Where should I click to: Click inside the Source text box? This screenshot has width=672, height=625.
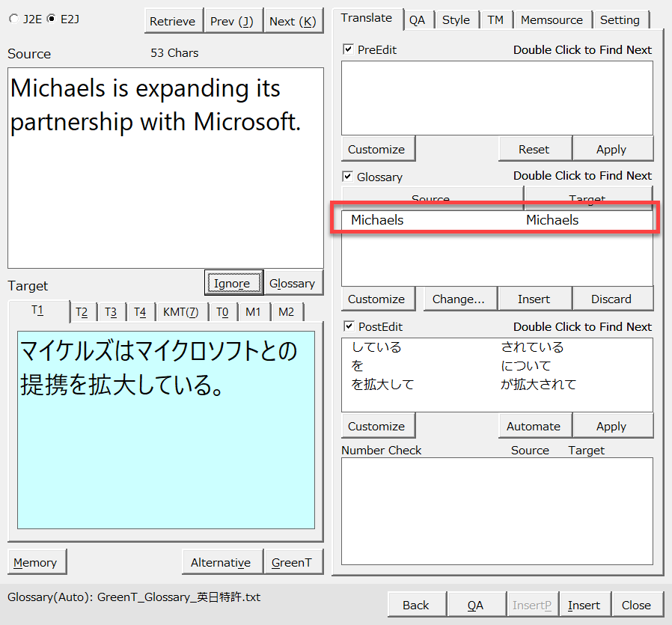pyautogui.click(x=165, y=195)
